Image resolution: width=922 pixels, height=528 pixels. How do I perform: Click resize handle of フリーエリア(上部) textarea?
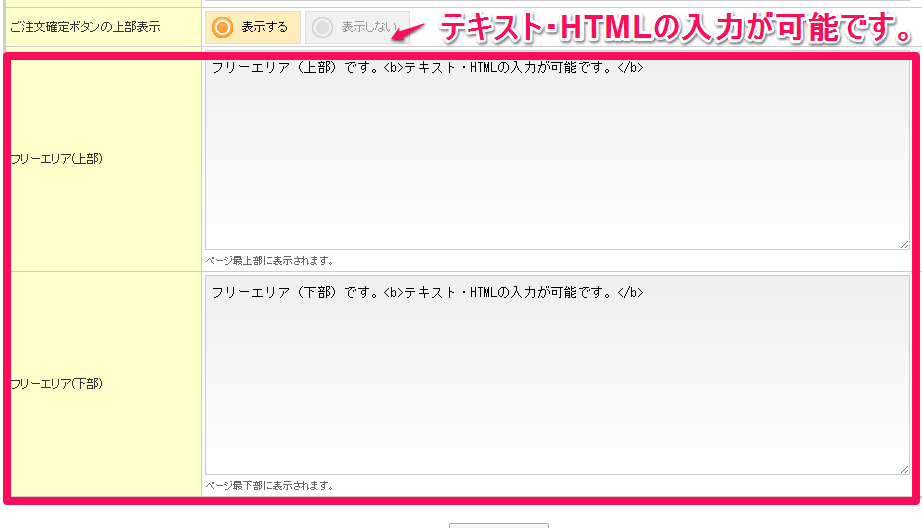click(904, 243)
